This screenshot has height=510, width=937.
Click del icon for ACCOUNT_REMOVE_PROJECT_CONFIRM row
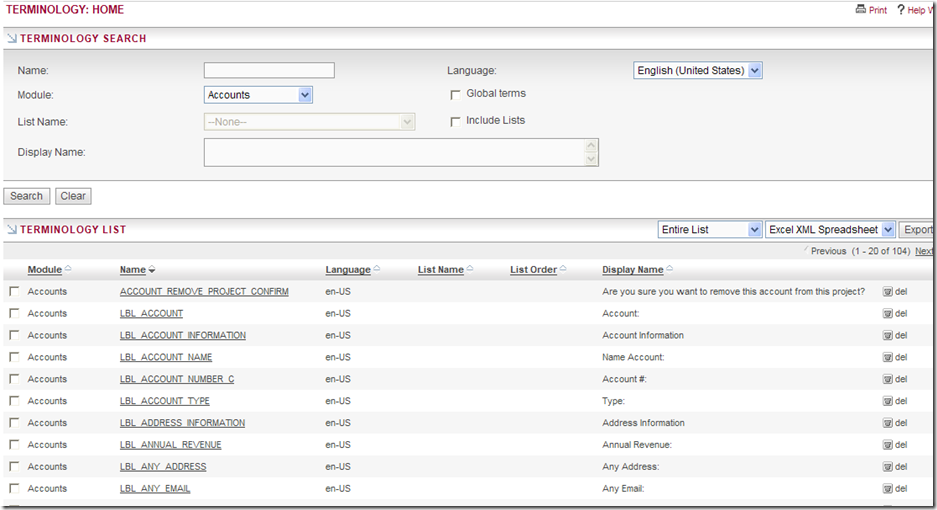point(887,292)
